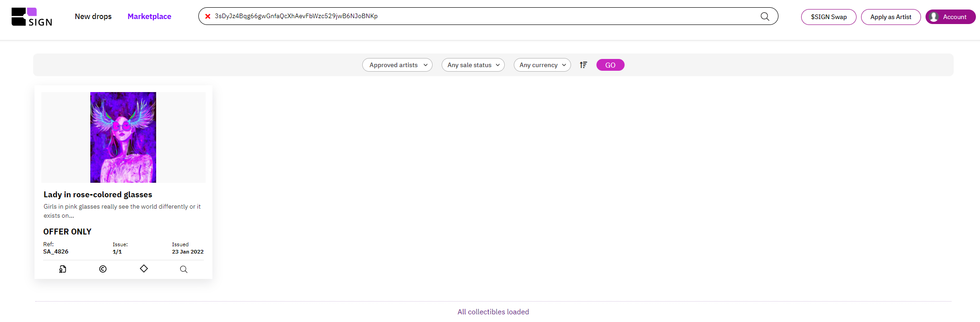
Task: Click the GO button
Action: (610, 65)
